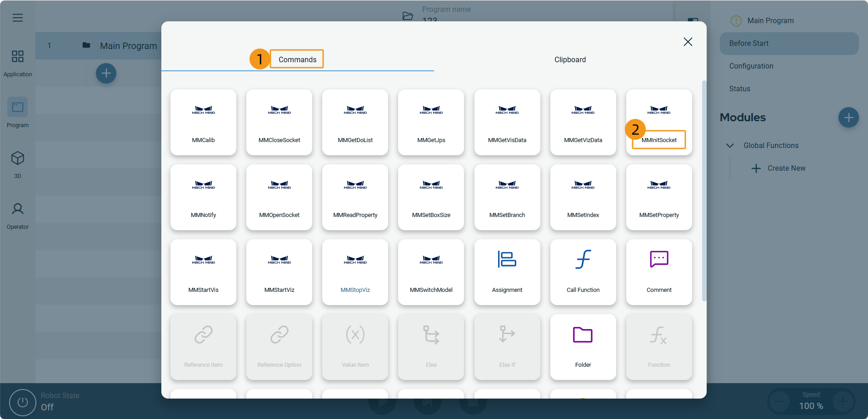Select the MMReadProperty command
Viewport: 868px width, 419px height.
coord(355,197)
